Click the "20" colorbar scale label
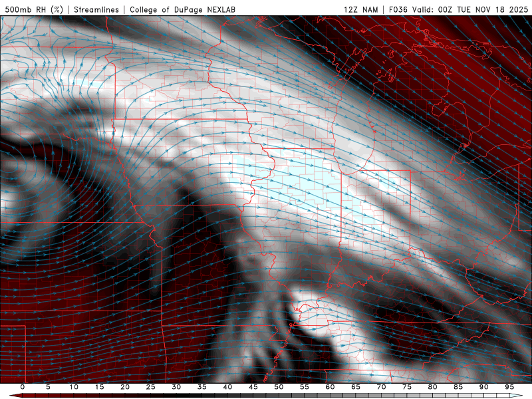 click(125, 387)
